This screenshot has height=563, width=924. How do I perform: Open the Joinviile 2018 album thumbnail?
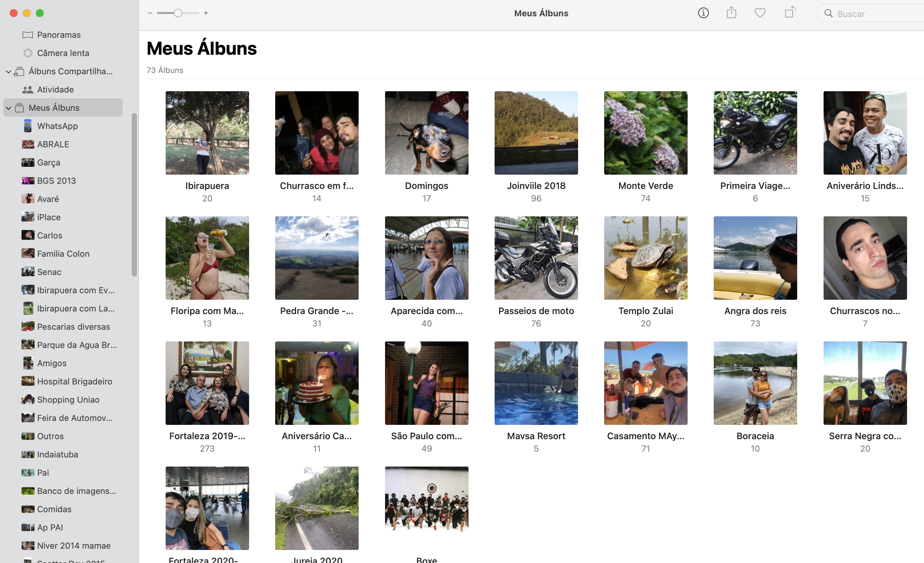tap(536, 133)
